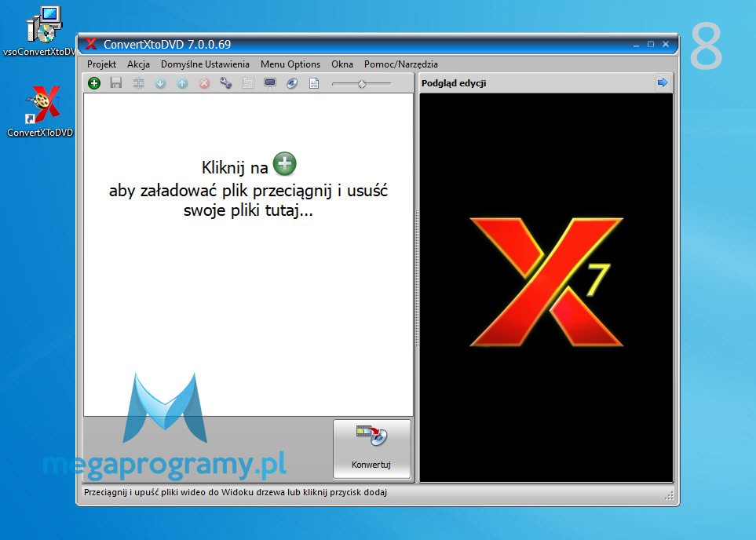Image resolution: width=756 pixels, height=540 pixels.
Task: Click the 'Podgląd edycji' panel title
Action: point(454,83)
